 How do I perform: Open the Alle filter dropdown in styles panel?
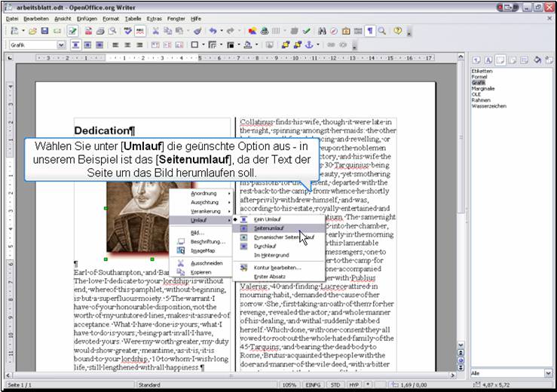coord(548,373)
